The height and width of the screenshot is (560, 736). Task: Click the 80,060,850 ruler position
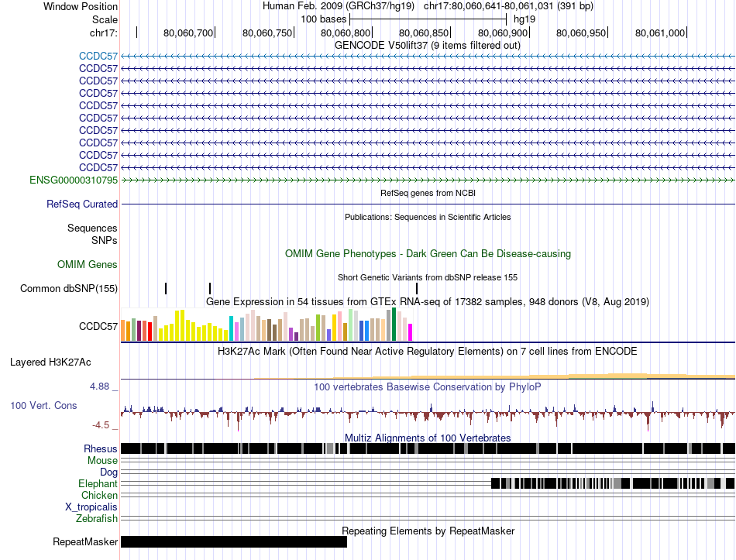point(424,33)
